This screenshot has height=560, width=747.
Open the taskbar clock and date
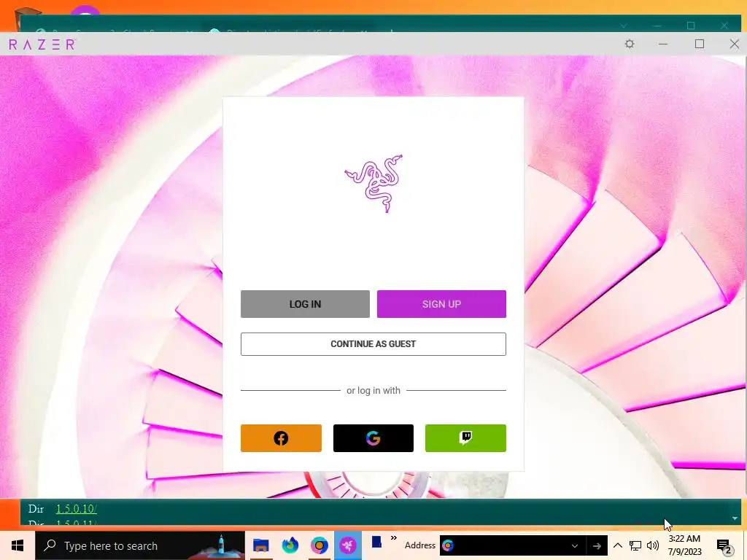pos(684,545)
